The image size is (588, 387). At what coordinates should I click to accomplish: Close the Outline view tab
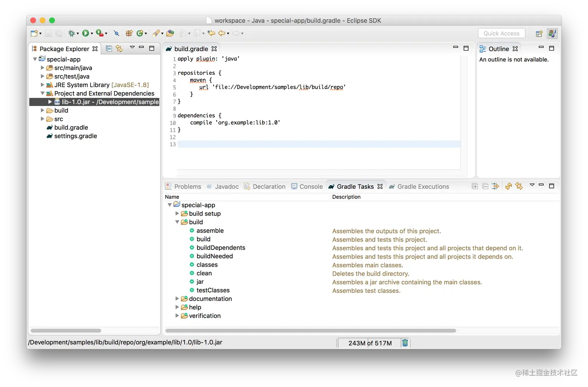(515, 49)
